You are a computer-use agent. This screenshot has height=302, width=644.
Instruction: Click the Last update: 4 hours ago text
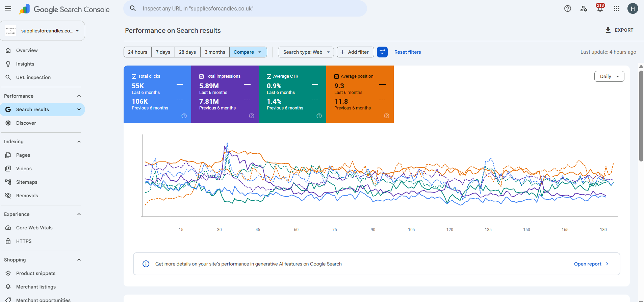click(608, 52)
